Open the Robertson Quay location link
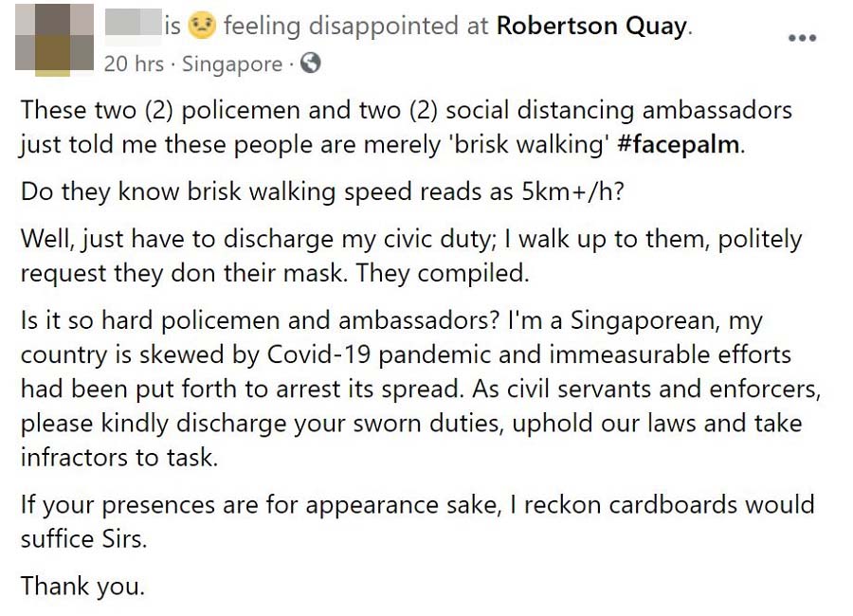 tap(592, 27)
